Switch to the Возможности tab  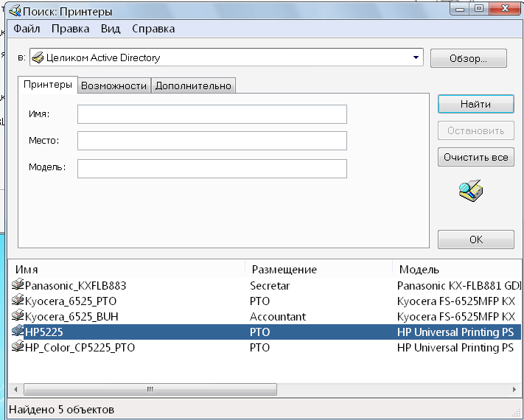point(113,85)
